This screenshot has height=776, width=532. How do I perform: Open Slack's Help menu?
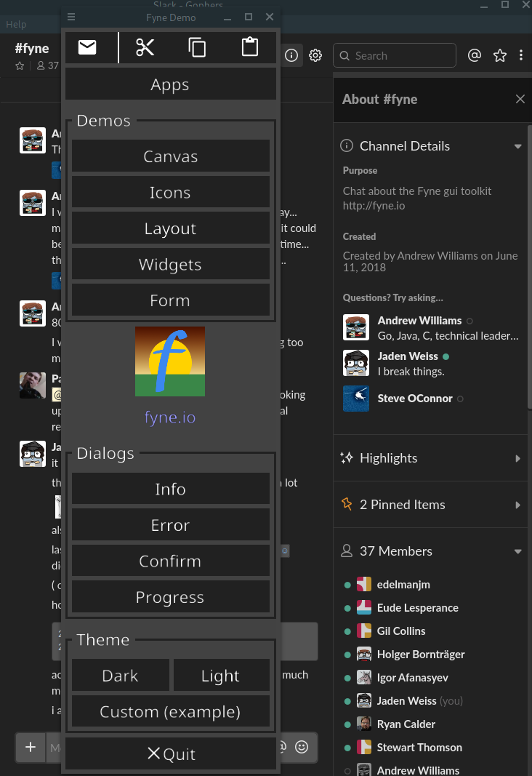coord(16,24)
